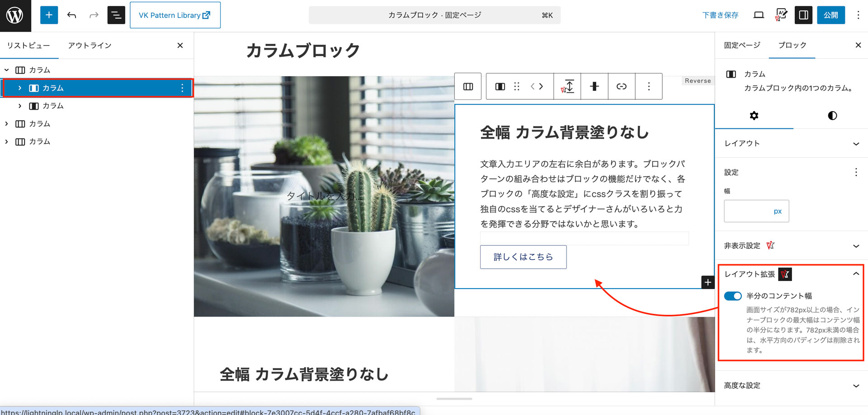This screenshot has width=868, height=415.
Task: Toggle the settings sidebar panel button
Action: point(803,15)
